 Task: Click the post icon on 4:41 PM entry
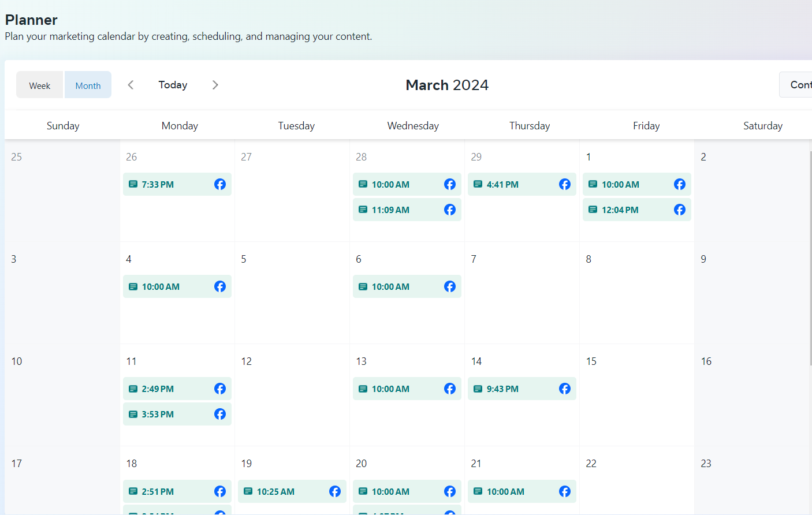pos(478,184)
